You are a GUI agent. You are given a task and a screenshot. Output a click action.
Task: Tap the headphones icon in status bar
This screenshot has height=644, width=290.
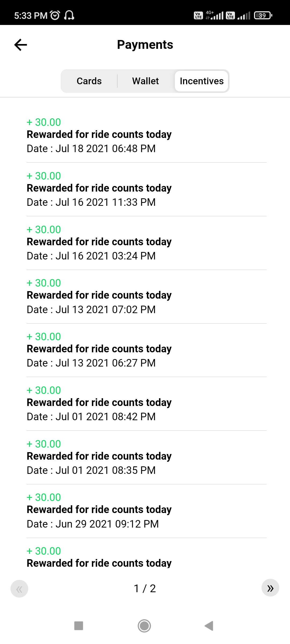69,15
